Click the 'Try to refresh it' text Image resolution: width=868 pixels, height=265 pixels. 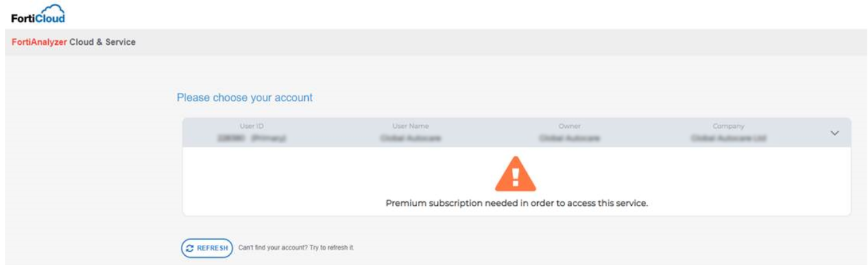click(333, 248)
